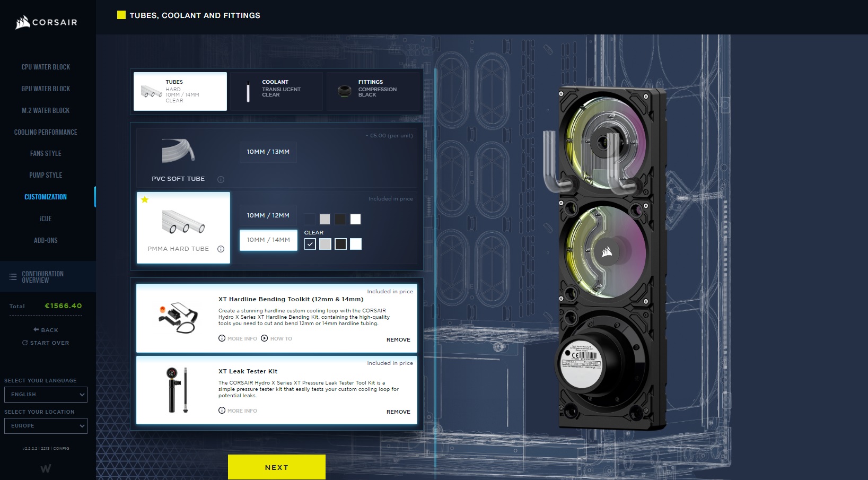Open the Fittings tab

pyautogui.click(x=373, y=91)
